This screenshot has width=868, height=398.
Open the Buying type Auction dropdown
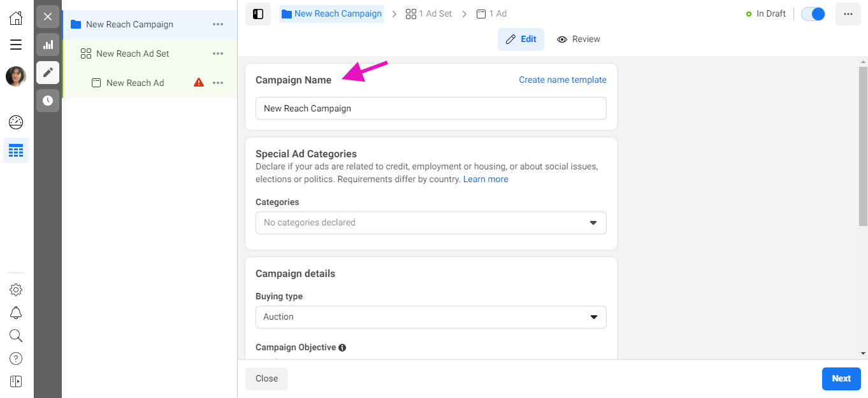tap(431, 317)
